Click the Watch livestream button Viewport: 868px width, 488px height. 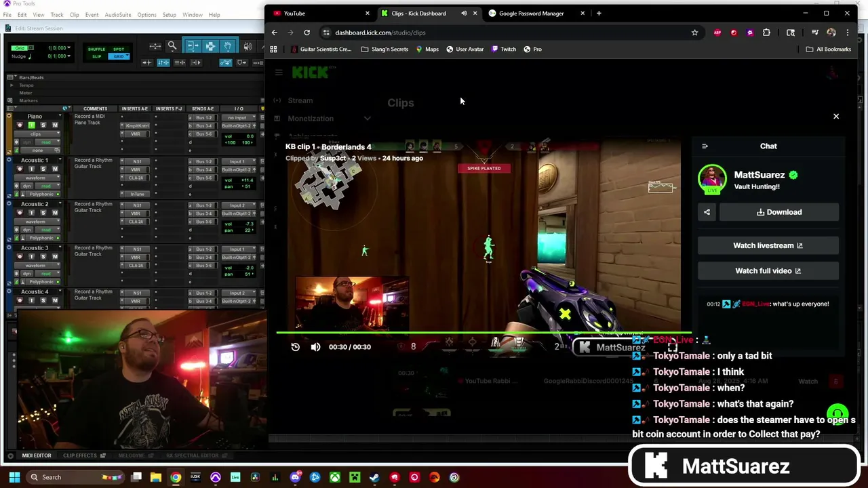pos(768,246)
